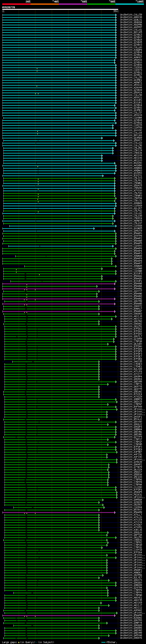Click the white query sequence bar
This screenshot has height=644, width=146.
click(60, 10)
